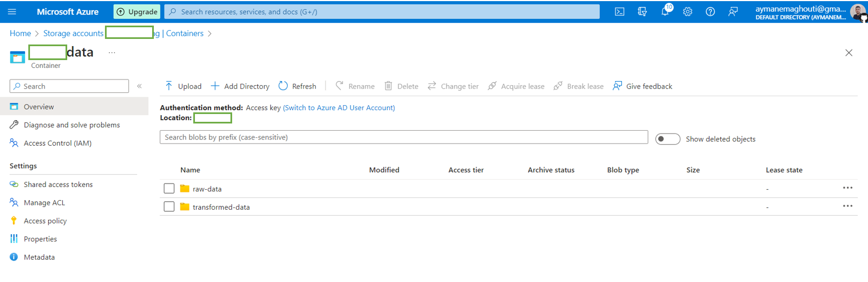Open the help question mark icon

pyautogui.click(x=710, y=12)
